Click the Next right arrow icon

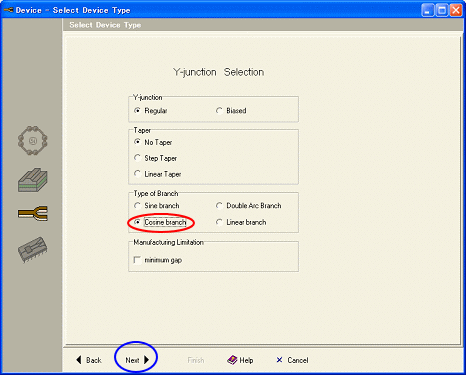tap(146, 360)
